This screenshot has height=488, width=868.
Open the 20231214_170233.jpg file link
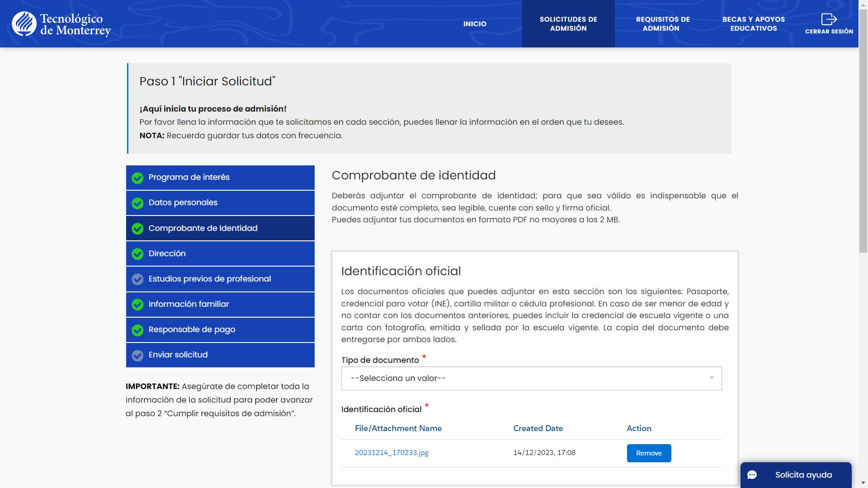point(391,453)
